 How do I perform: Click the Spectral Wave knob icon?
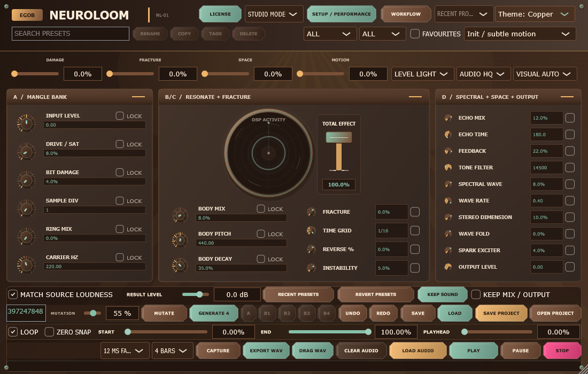[448, 184]
